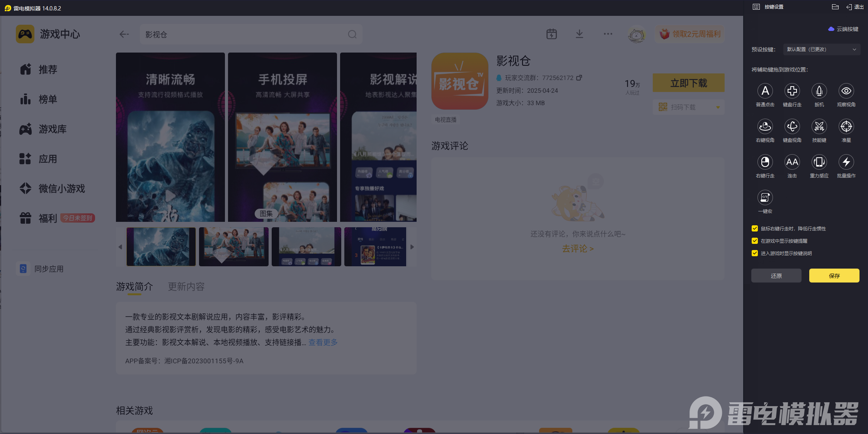Select the 批量操作 lightning bolt icon
Screen dimensions: 868x434
pyautogui.click(x=846, y=162)
